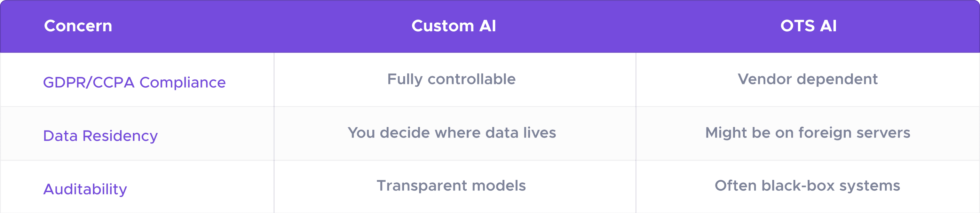Click the word Compliance in first row
This screenshot has height=213, width=980.
click(183, 82)
